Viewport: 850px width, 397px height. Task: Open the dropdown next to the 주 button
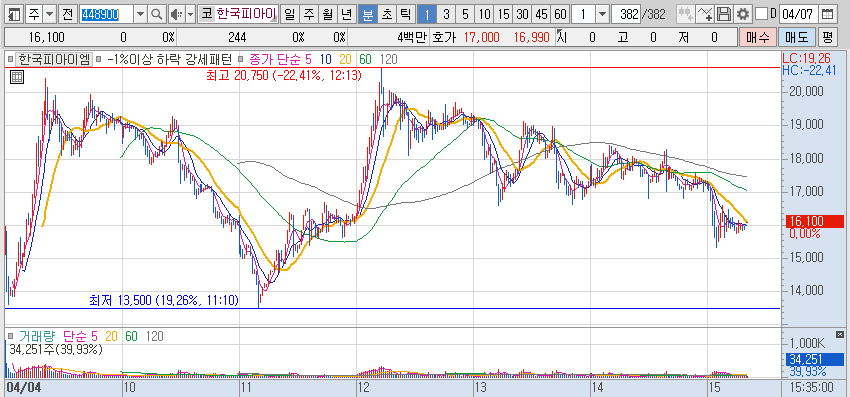pos(50,14)
